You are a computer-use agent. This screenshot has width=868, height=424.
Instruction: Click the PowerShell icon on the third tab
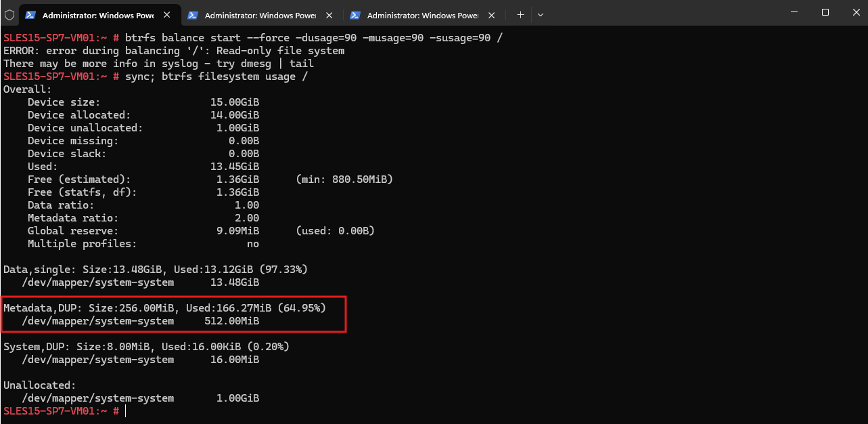tap(355, 15)
